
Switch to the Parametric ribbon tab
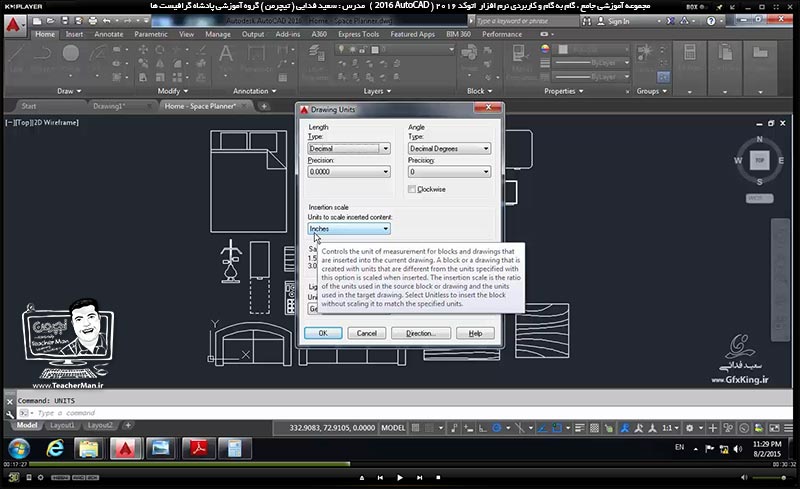(x=151, y=34)
